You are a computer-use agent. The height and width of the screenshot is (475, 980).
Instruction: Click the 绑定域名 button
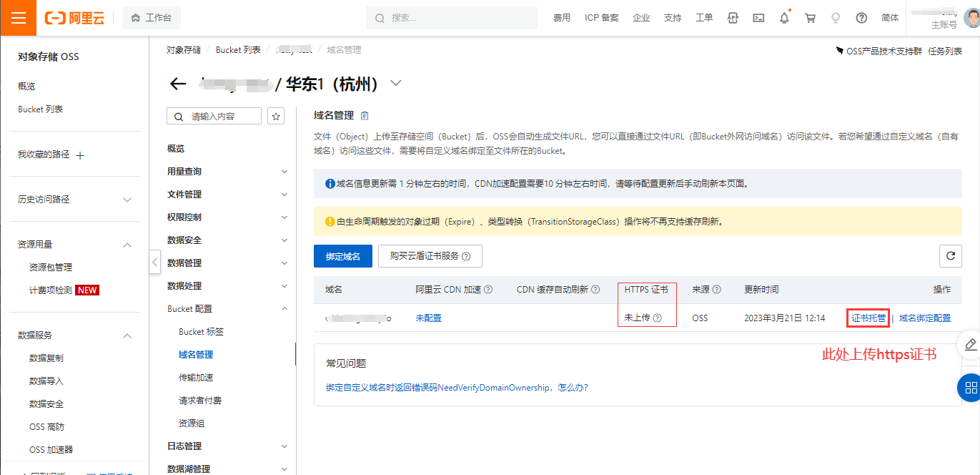point(342,256)
